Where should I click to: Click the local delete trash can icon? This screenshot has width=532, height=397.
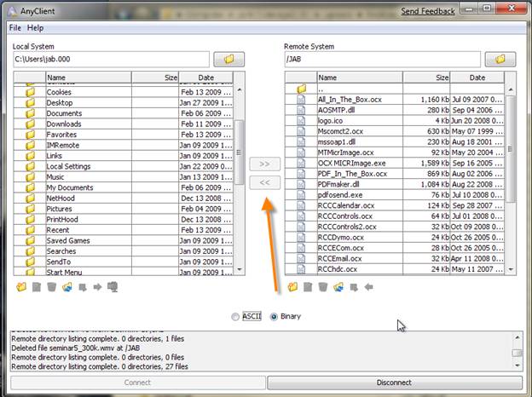point(51,287)
